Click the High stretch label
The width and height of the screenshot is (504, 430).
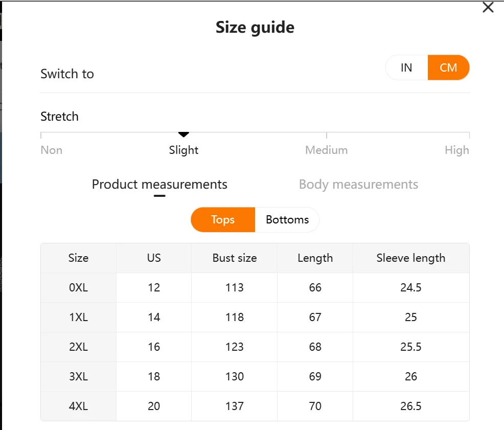(x=456, y=150)
